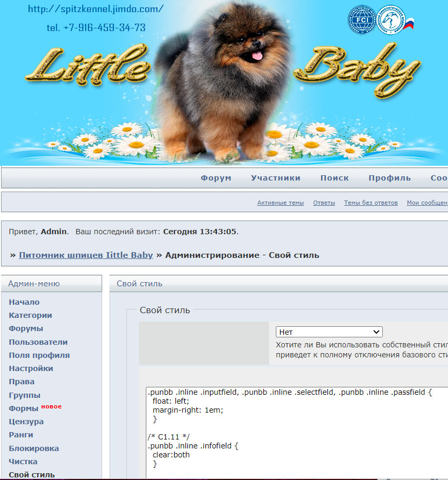Click the Питомник шпицев Iittle Baby breadcrumb
The image size is (448, 480).
86,255
